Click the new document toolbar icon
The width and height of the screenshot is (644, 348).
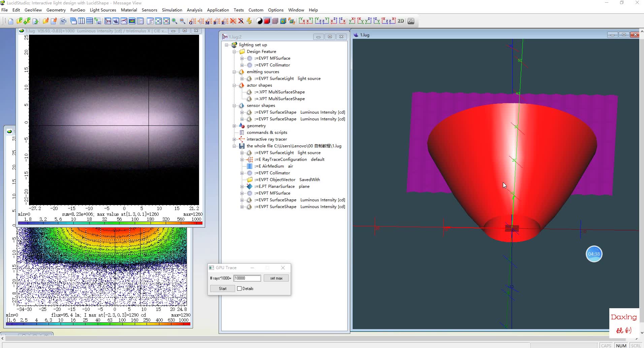click(11, 21)
